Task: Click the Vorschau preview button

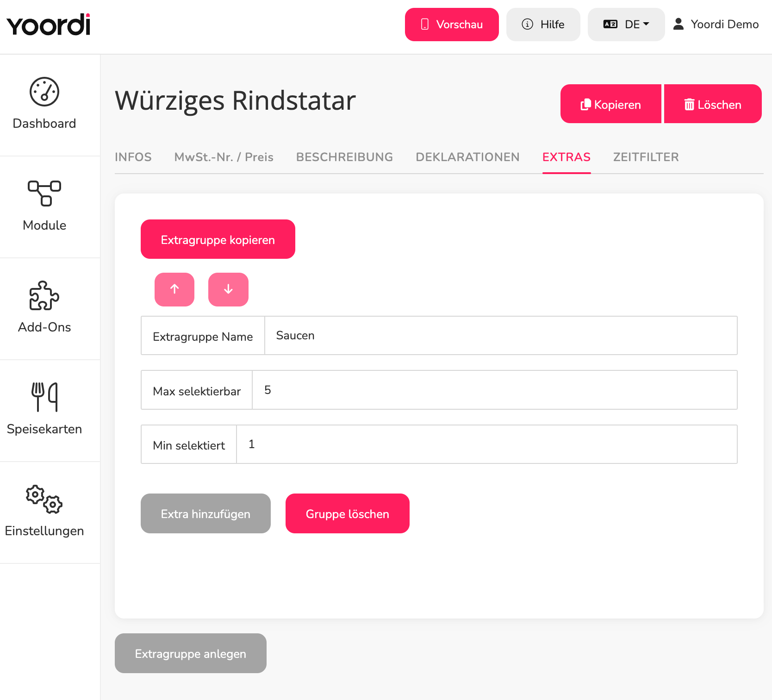Action: (452, 25)
